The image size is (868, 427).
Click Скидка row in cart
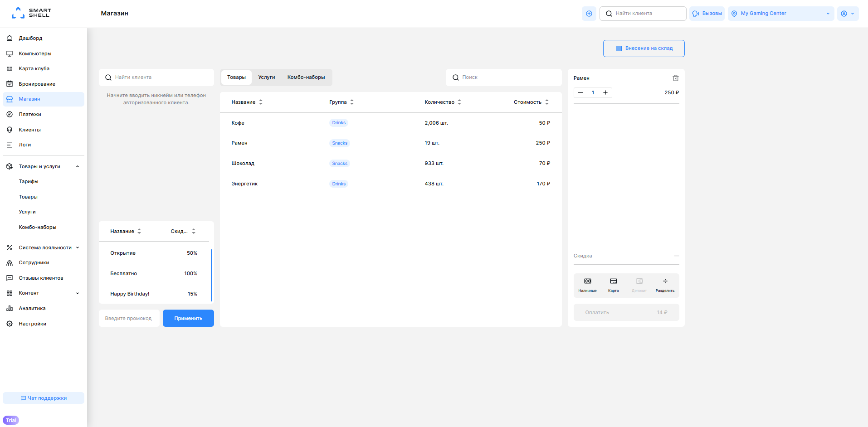626,256
